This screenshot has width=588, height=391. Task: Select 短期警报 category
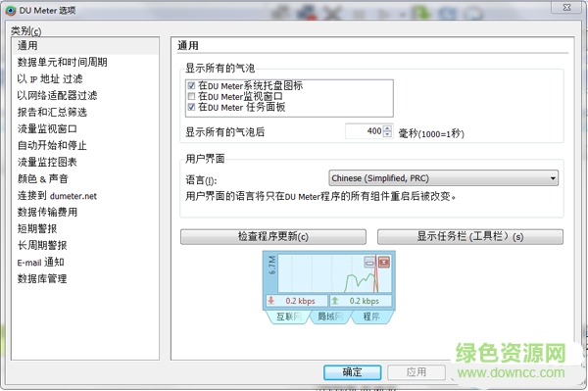coord(37,228)
